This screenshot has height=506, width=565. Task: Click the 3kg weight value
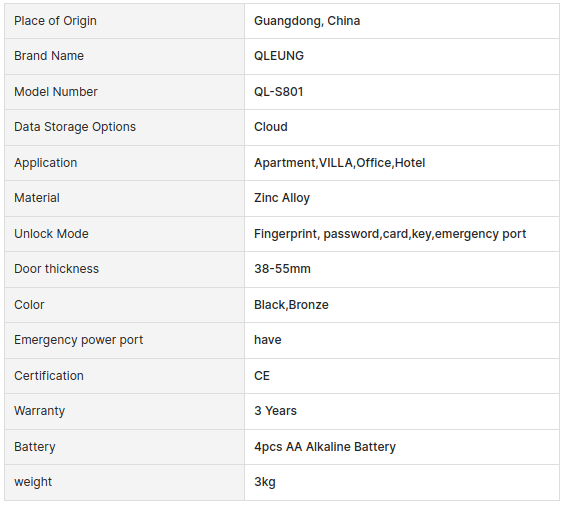264,482
